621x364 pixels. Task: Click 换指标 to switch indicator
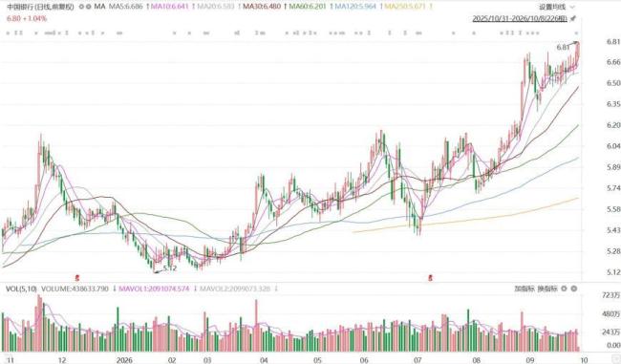click(547, 289)
